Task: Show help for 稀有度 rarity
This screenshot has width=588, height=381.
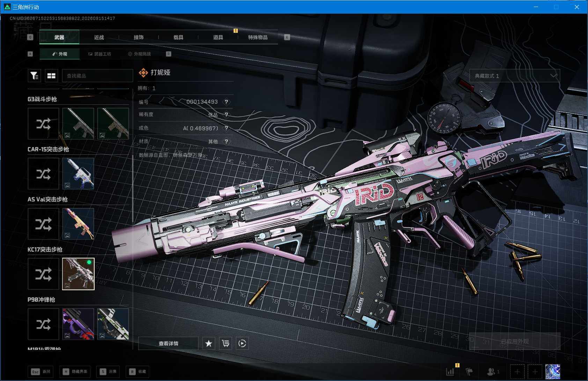Action: pos(226,115)
